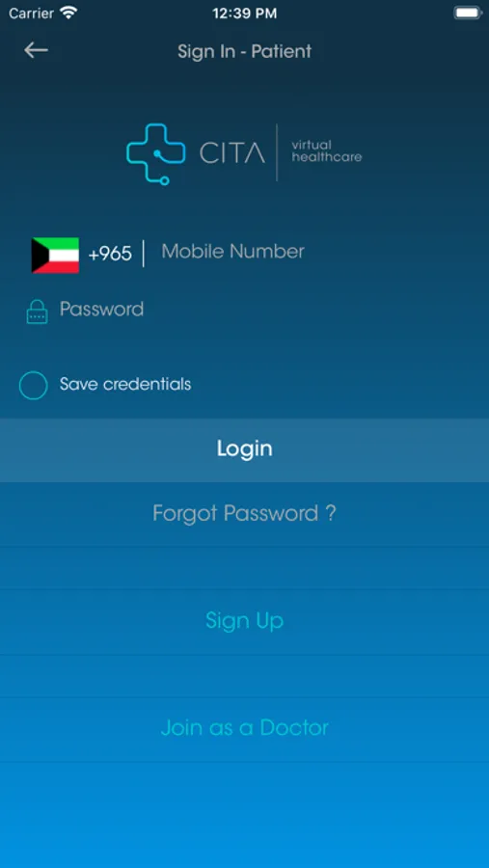The height and width of the screenshot is (868, 489).
Task: Tap the 12:39 PM clock
Action: [x=244, y=14]
